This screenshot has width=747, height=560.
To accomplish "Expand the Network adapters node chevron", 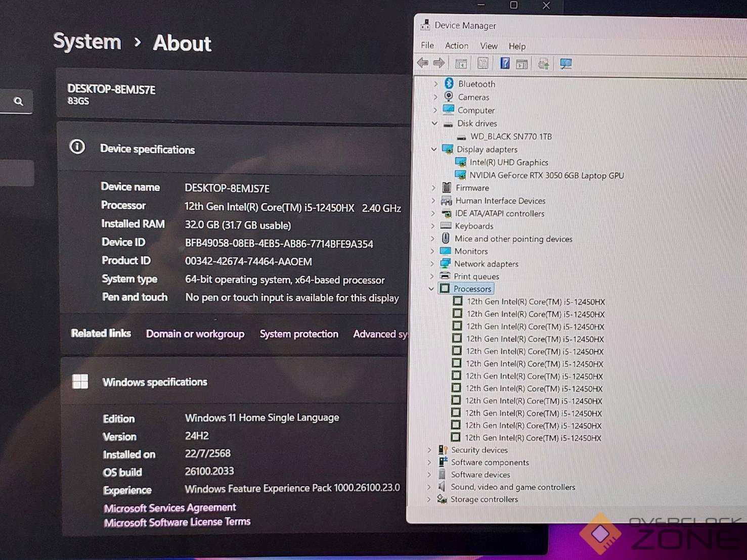I will click(x=432, y=263).
